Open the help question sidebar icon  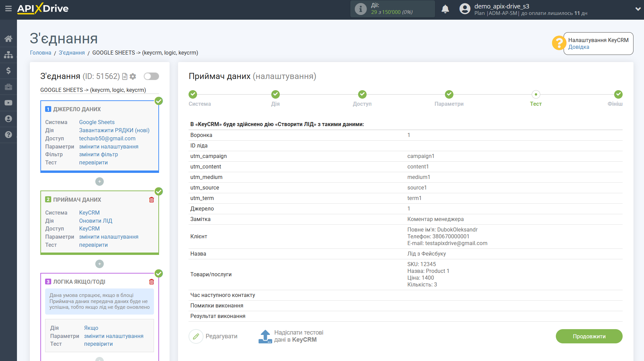[8, 135]
